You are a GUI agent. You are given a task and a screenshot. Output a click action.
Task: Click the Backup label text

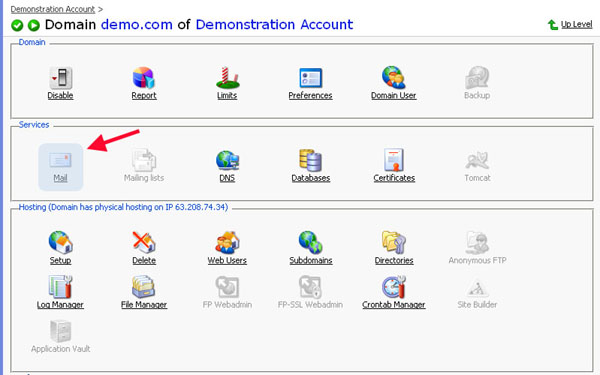coord(477,95)
